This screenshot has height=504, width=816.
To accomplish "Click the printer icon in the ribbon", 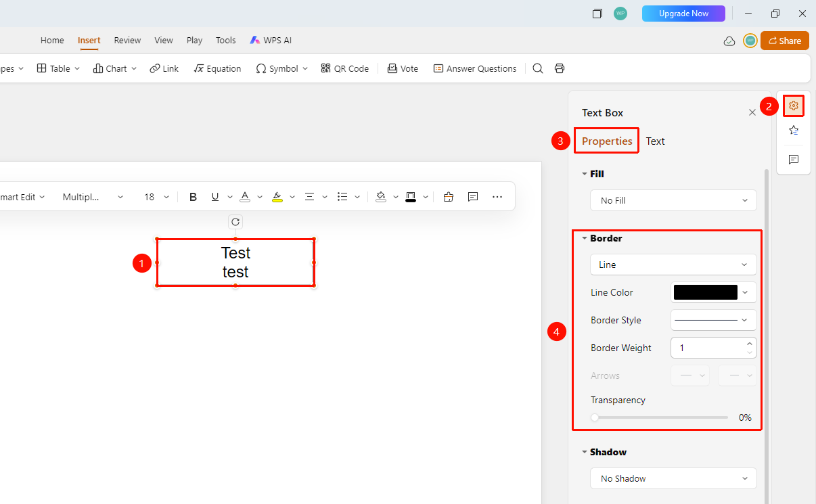I will tap(560, 68).
